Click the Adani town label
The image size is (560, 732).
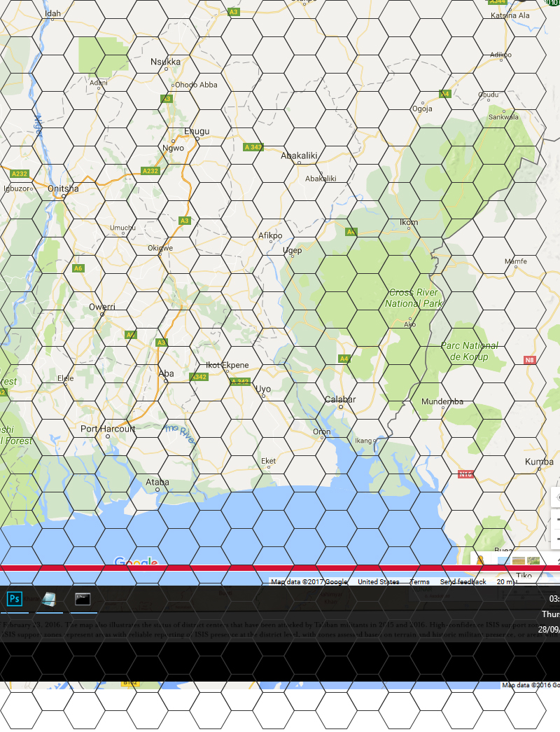click(x=99, y=83)
